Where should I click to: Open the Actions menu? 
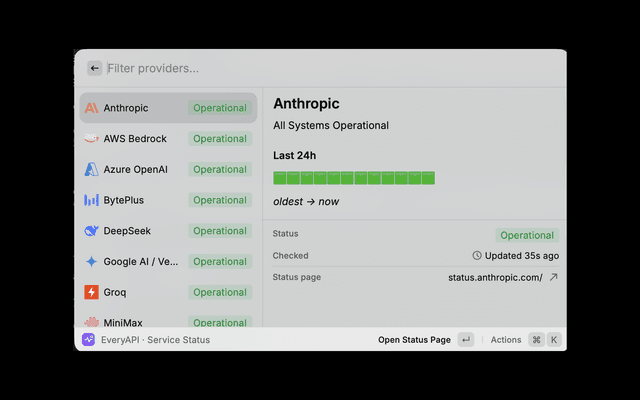[x=506, y=340]
